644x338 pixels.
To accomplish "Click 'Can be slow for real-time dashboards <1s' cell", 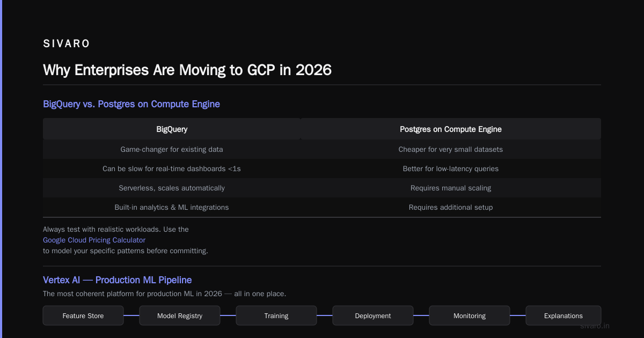I will (x=172, y=168).
